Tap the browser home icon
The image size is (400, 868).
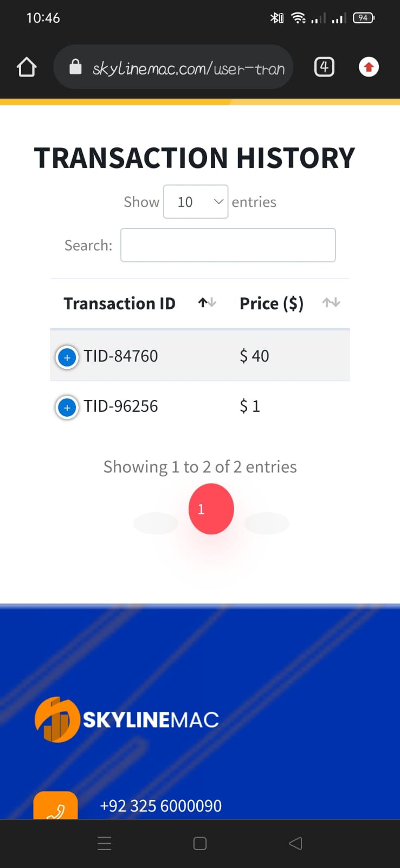(27, 67)
